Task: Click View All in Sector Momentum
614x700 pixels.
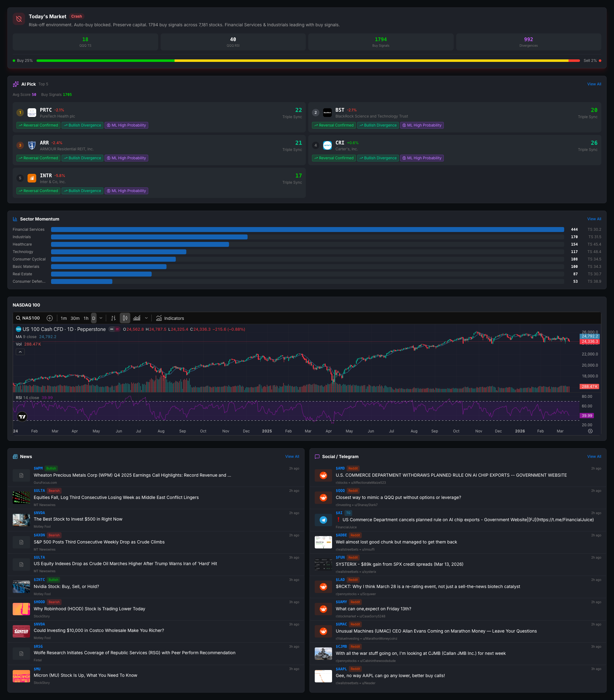Action: (x=594, y=219)
